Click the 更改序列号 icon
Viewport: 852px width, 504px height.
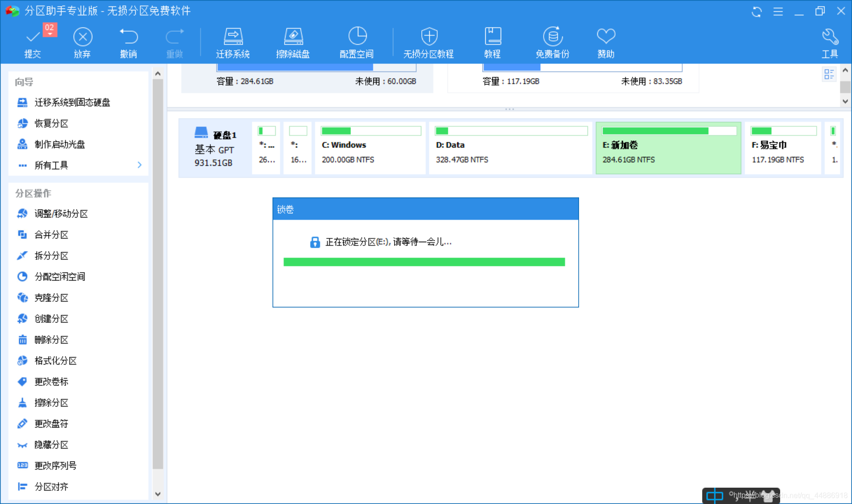(x=22, y=466)
